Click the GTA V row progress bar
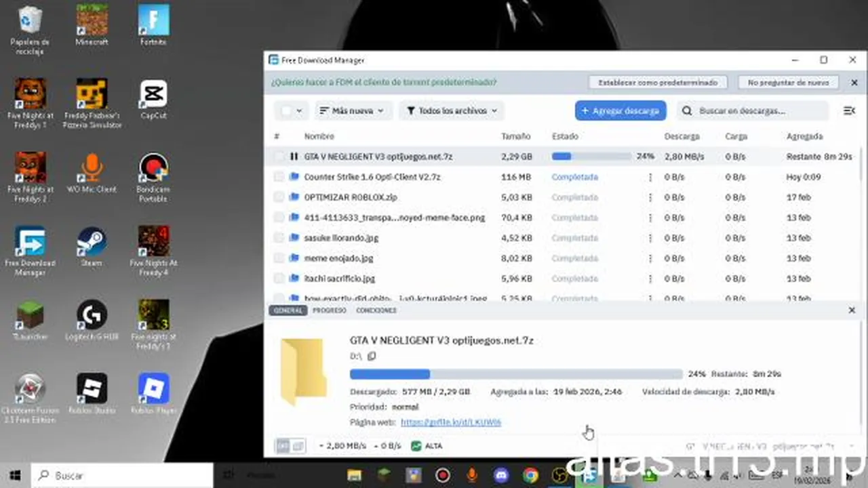 pyautogui.click(x=591, y=157)
